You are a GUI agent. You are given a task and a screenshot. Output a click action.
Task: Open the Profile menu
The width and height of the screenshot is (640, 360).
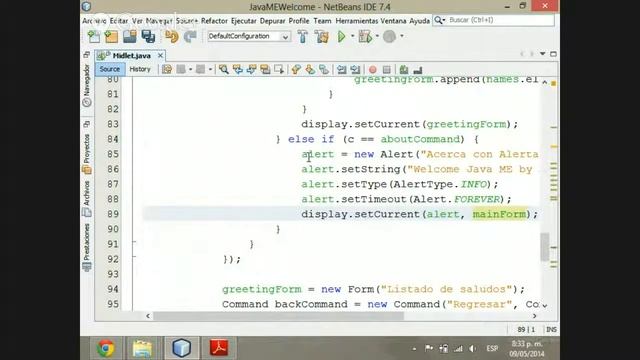[x=299, y=21]
